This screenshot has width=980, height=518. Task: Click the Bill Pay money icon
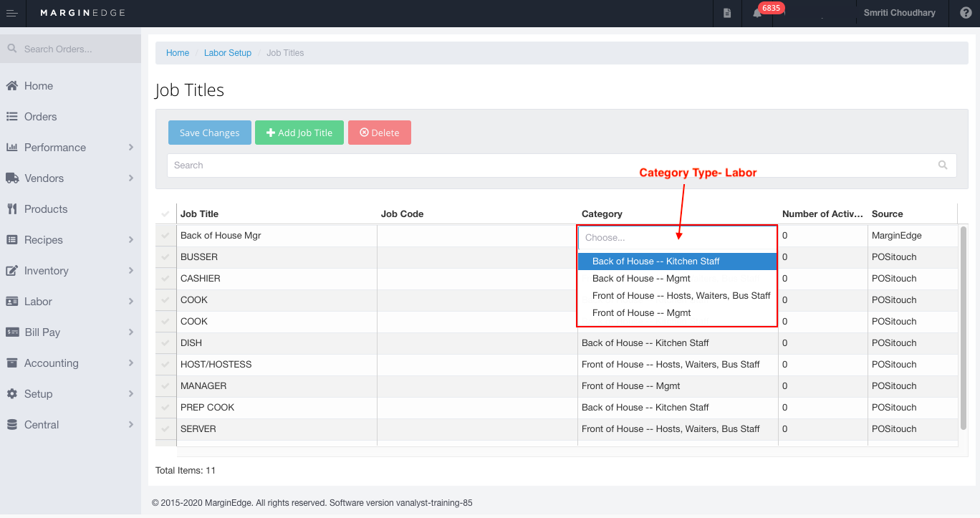point(12,332)
